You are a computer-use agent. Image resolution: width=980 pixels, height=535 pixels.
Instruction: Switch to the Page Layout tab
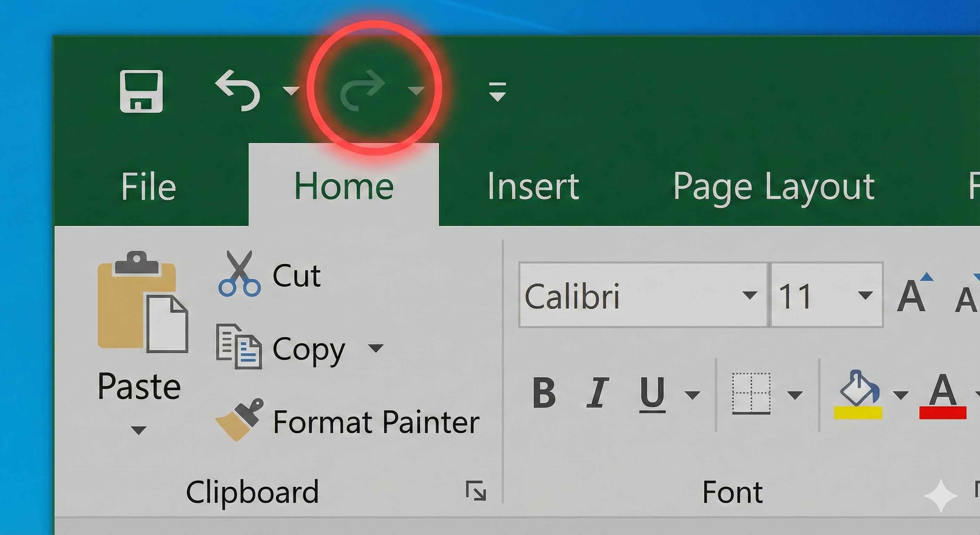pyautogui.click(x=774, y=187)
